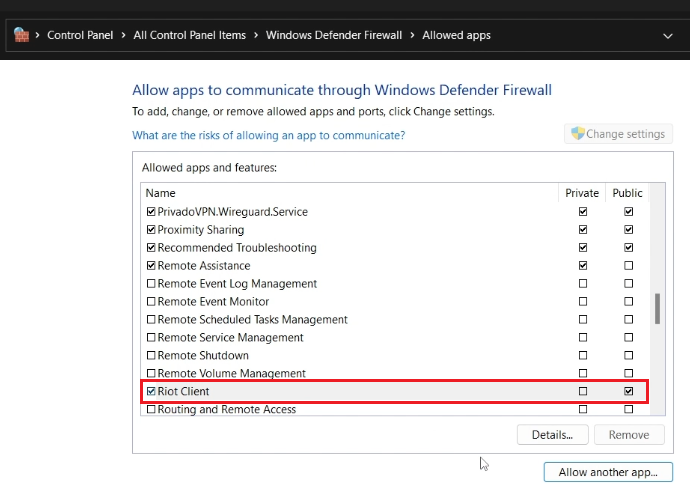Expand the address bar history dropdown
This screenshot has height=501, width=690.
668,36
